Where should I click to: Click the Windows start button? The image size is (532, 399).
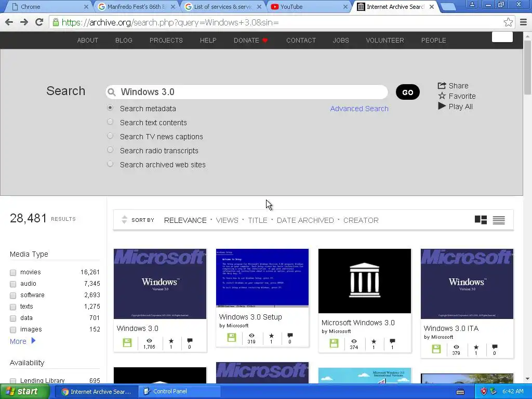pos(24,391)
